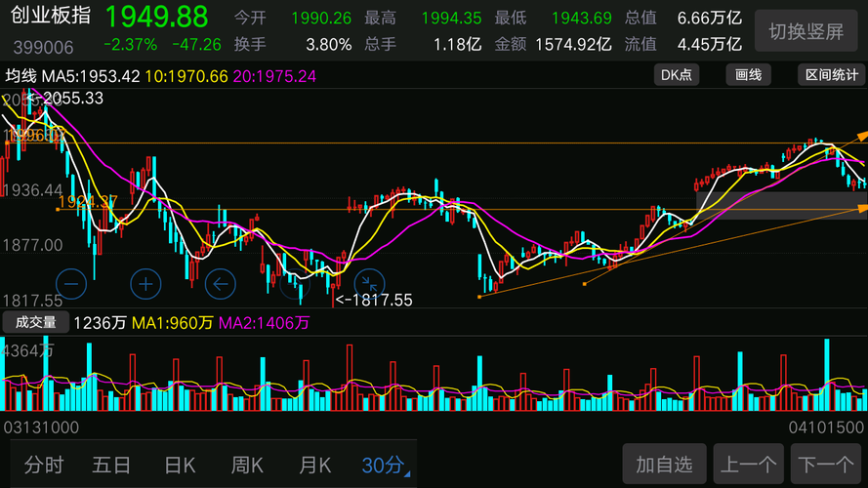868x488 pixels.
Task: Tap the 4364万 volume axis label
Action: 27,350
